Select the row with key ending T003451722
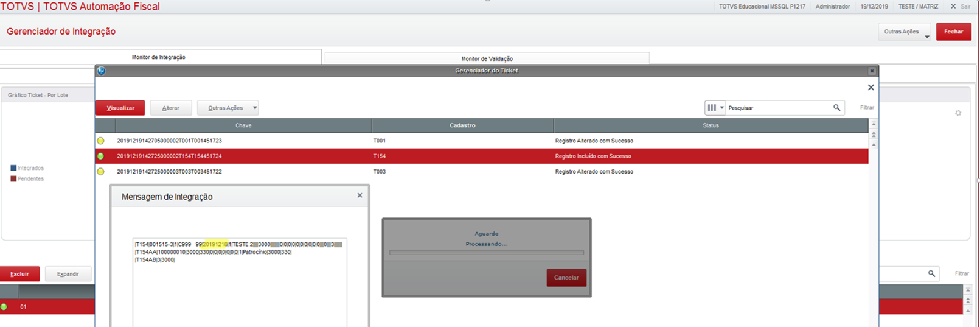 pos(482,172)
